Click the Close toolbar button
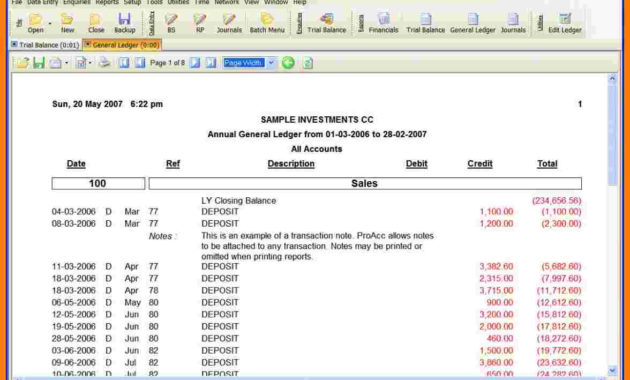630x380 pixels. pyautogui.click(x=96, y=23)
